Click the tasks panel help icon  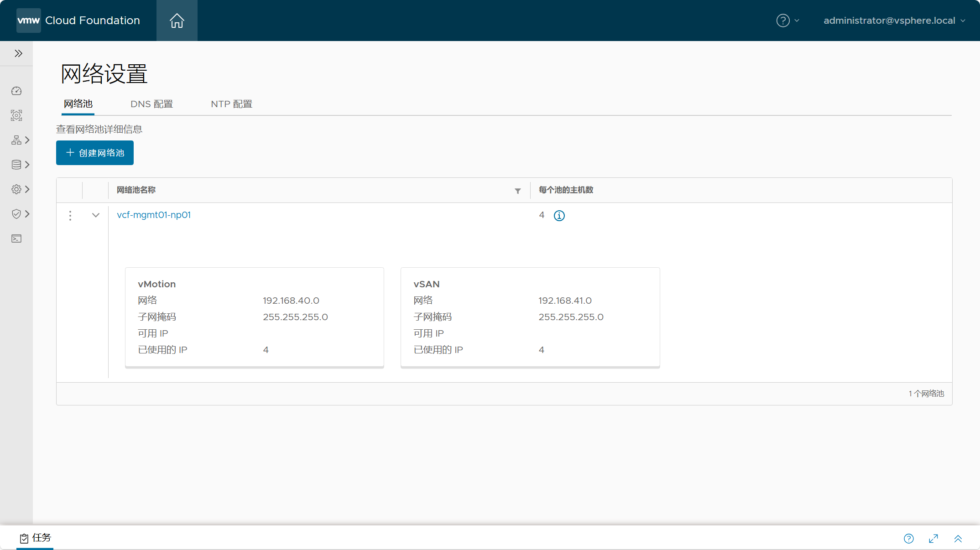909,539
